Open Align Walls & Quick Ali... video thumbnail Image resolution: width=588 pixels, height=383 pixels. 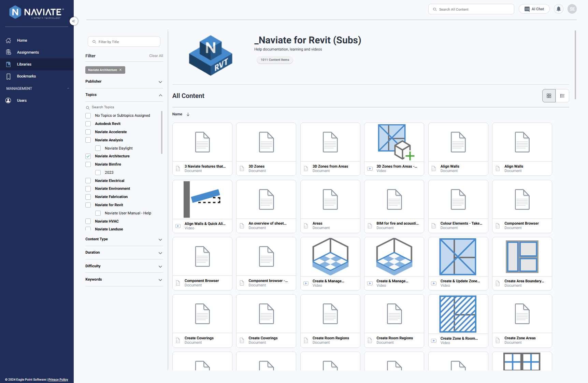(x=202, y=199)
